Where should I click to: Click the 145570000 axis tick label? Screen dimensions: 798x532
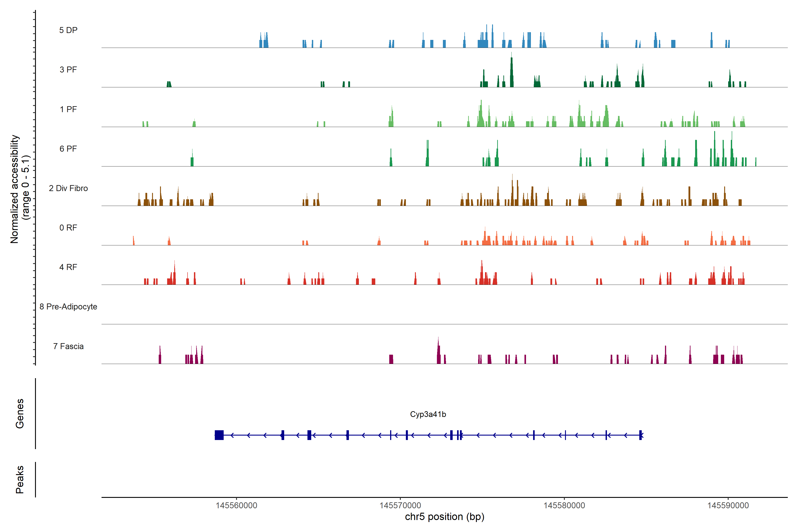coord(400,506)
